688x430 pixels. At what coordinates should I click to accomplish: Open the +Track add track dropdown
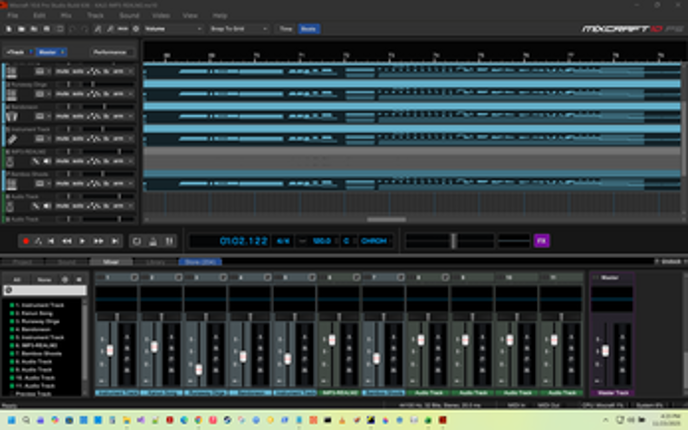coord(17,51)
